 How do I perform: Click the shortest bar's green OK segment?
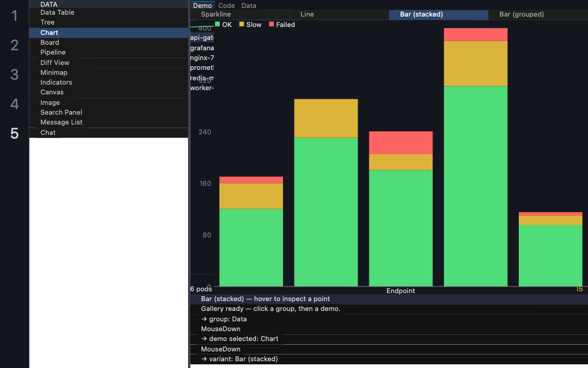(551, 256)
